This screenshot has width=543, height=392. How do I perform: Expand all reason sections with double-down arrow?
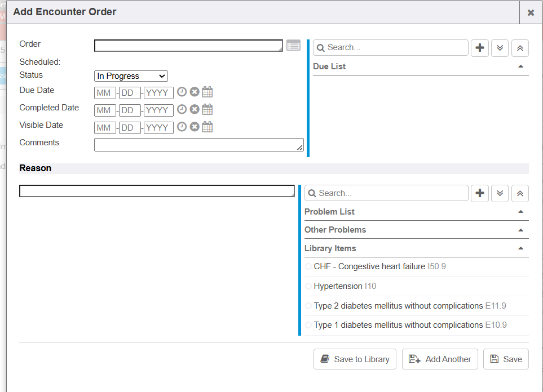tap(500, 193)
